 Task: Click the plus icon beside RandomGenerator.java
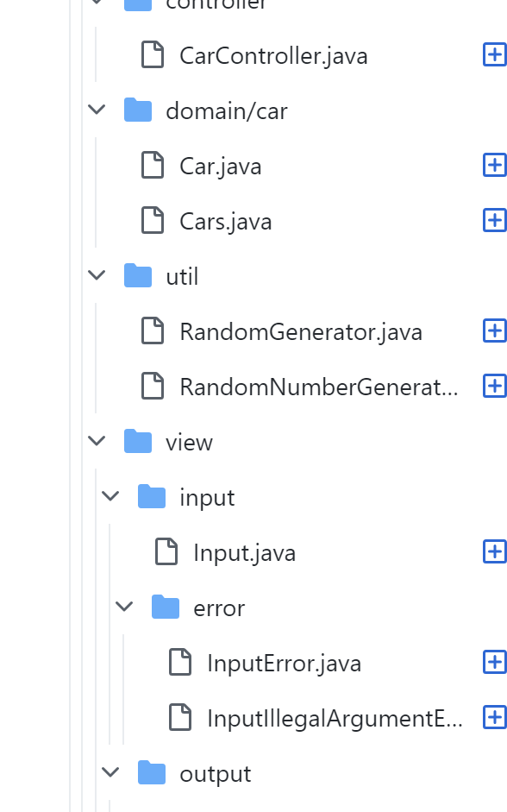(495, 330)
